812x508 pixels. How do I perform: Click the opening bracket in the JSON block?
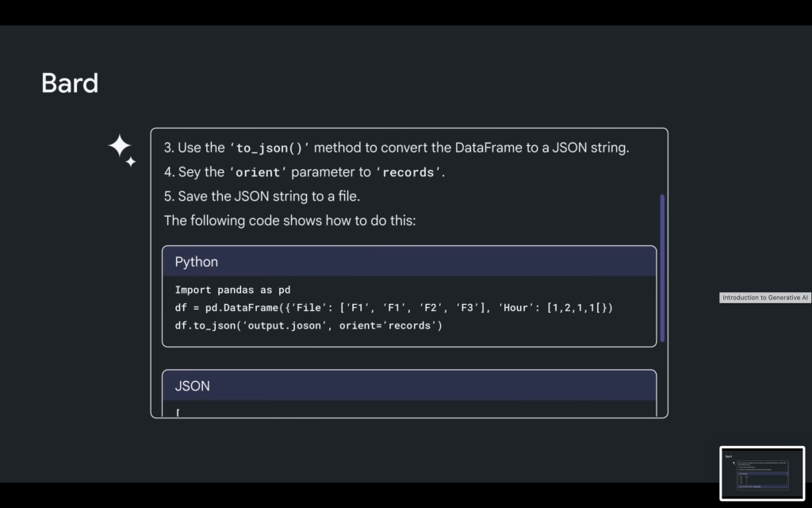[x=178, y=411]
